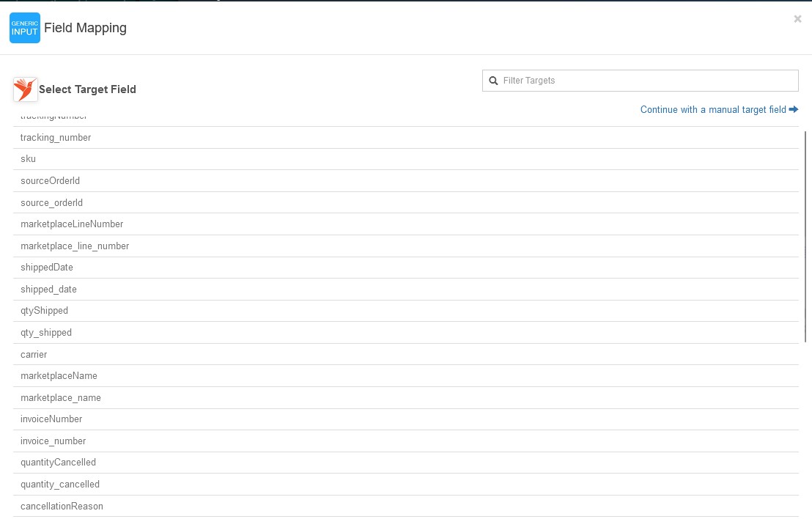
Task: Close the Field Mapping dialog
Action: pos(797,19)
